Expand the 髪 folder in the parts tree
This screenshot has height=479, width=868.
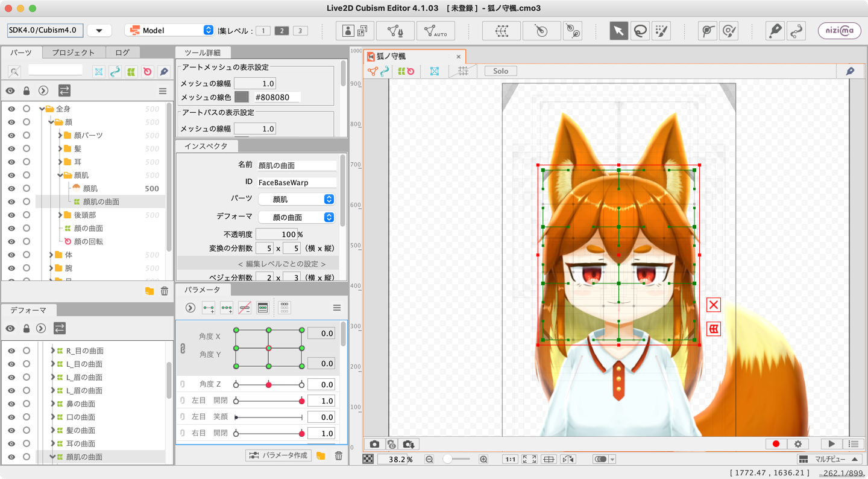click(60, 148)
